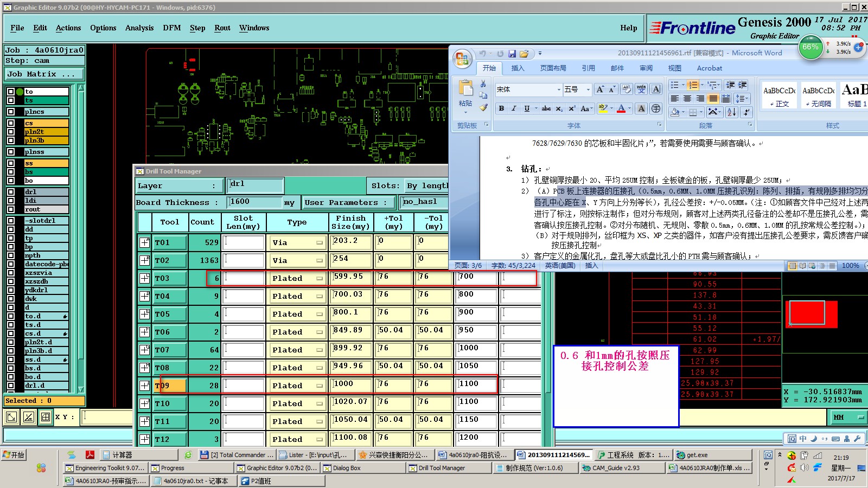Screen dimensions: 868x488
Task: Click the tool detail icon for T01
Action: coord(144,242)
